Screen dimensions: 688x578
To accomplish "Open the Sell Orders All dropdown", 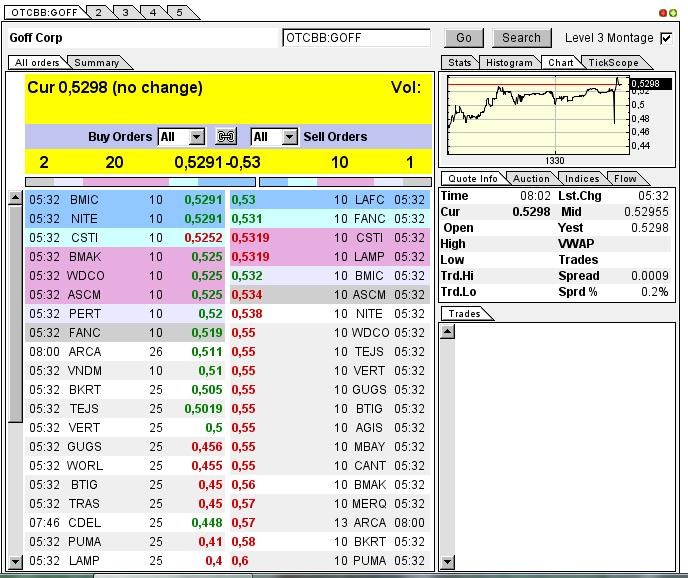I will [274, 137].
